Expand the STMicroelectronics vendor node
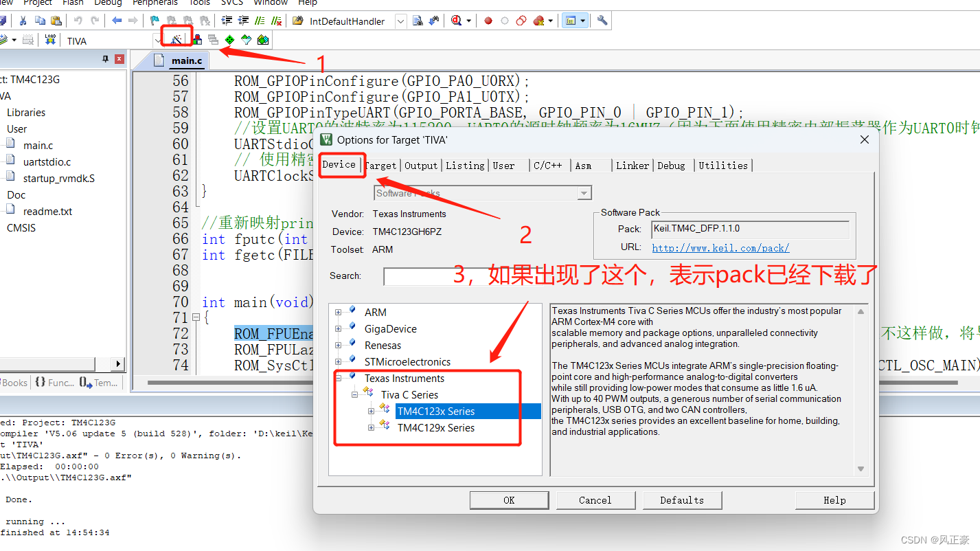This screenshot has width=980, height=551. pyautogui.click(x=338, y=362)
